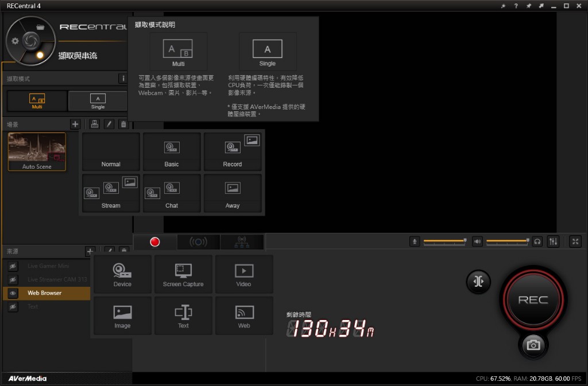Select Live Streamer CAM 313 source row
Screen dimensions: 588x386
coord(47,280)
